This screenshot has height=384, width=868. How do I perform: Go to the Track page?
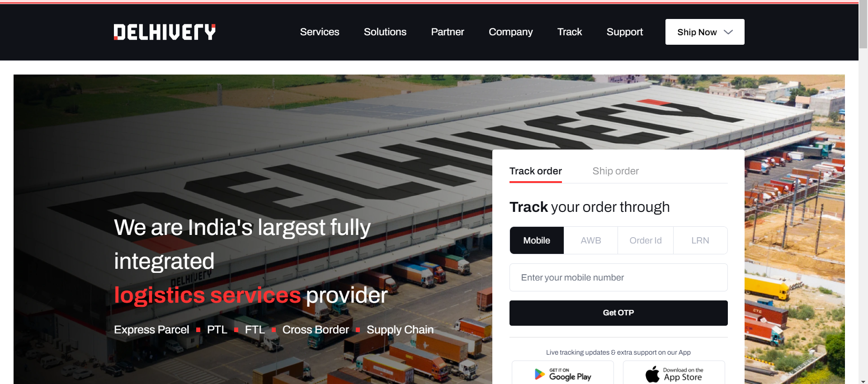(570, 32)
